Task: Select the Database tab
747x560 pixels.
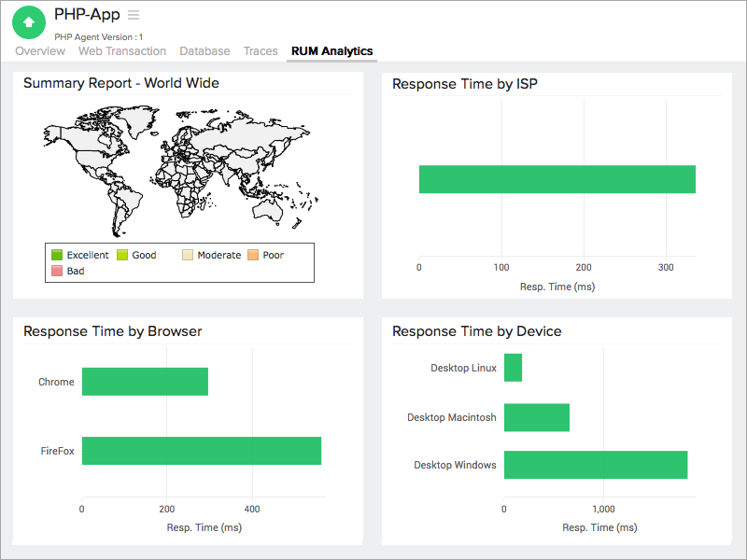Action: click(x=204, y=51)
